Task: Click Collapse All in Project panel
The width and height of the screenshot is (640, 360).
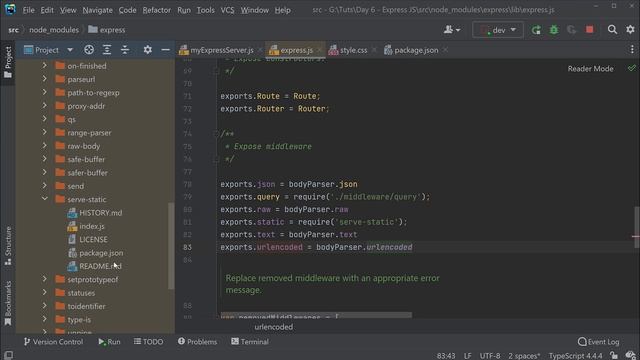Action: [125, 50]
